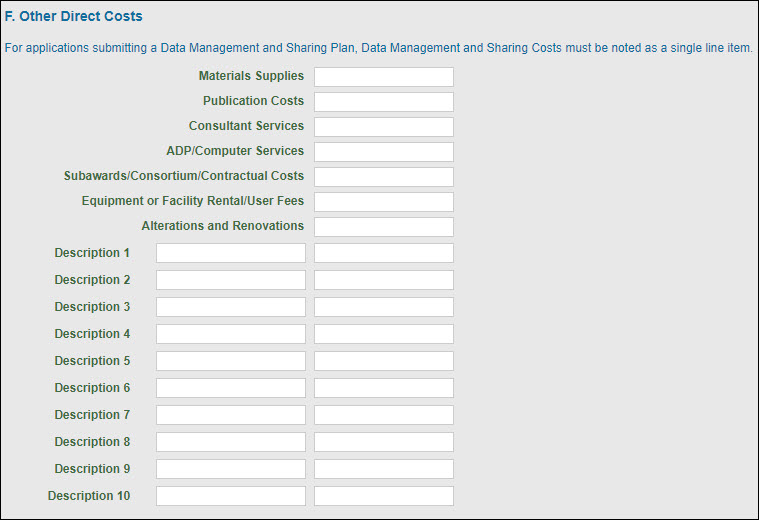759x520 pixels.
Task: Focus the Description 10 amount field
Action: (x=383, y=496)
